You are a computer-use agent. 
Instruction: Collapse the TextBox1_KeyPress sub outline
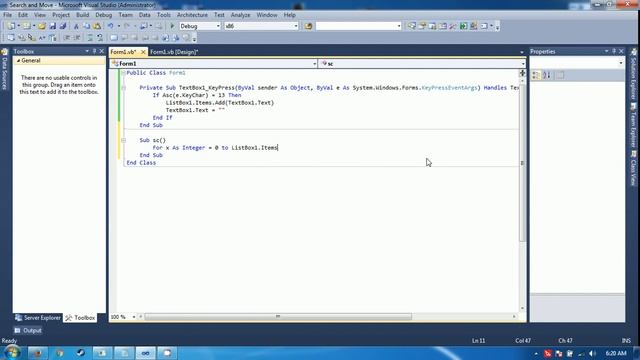coord(123,88)
